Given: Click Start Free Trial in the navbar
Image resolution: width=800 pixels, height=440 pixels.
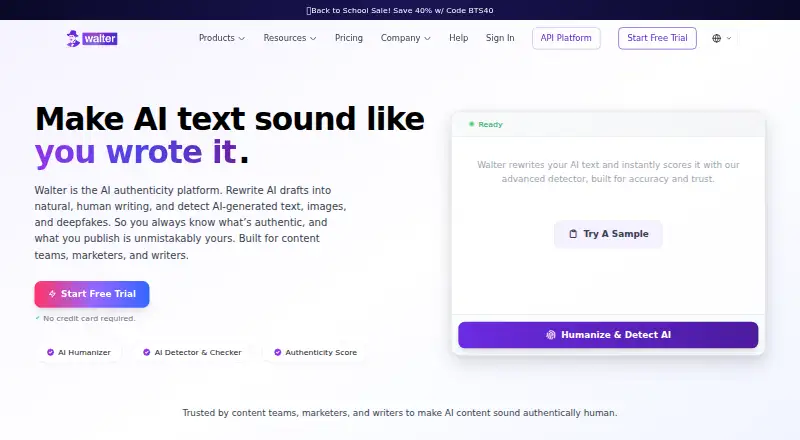Looking at the screenshot, I should (x=657, y=38).
